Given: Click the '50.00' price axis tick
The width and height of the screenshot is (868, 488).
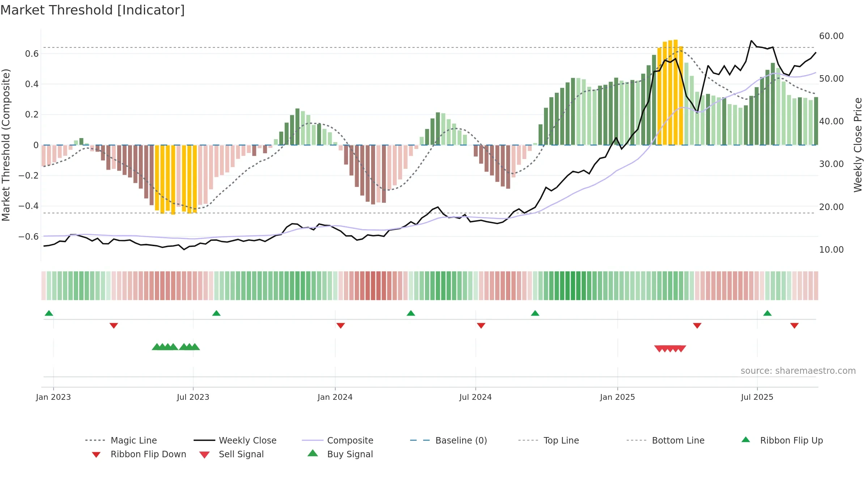Looking at the screenshot, I should point(831,79).
